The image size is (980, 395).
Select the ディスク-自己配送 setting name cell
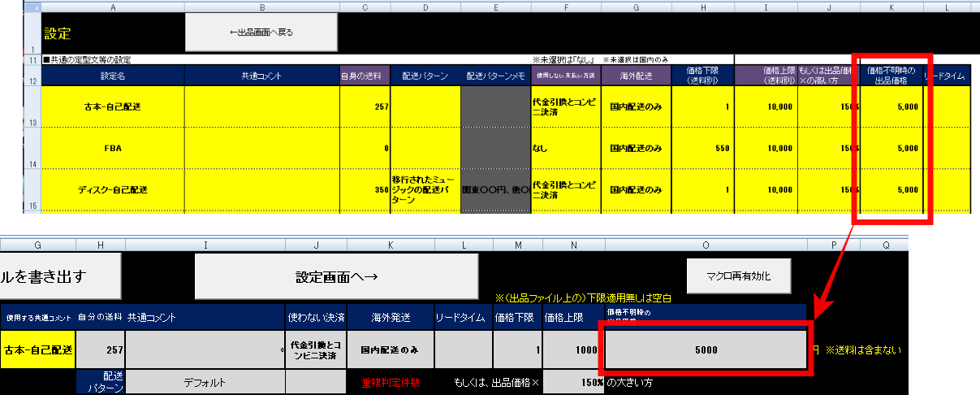click(113, 189)
